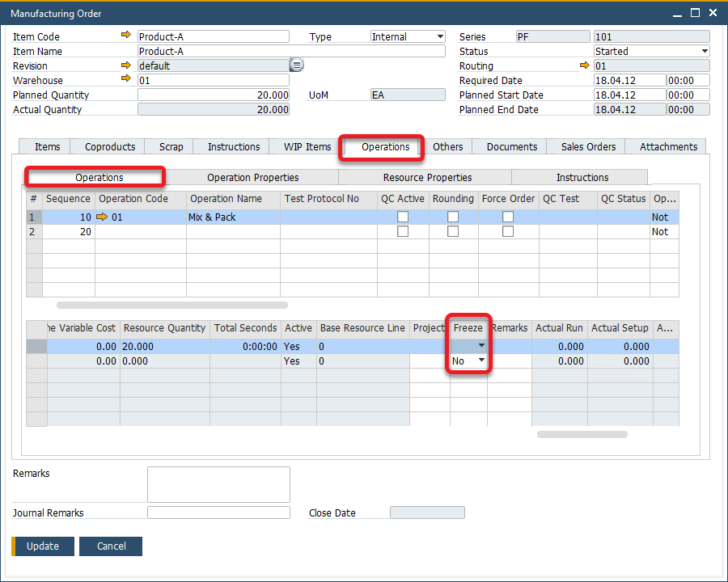The width and height of the screenshot is (728, 582).
Task: Click into the Journal Remarks field
Action: [218, 512]
